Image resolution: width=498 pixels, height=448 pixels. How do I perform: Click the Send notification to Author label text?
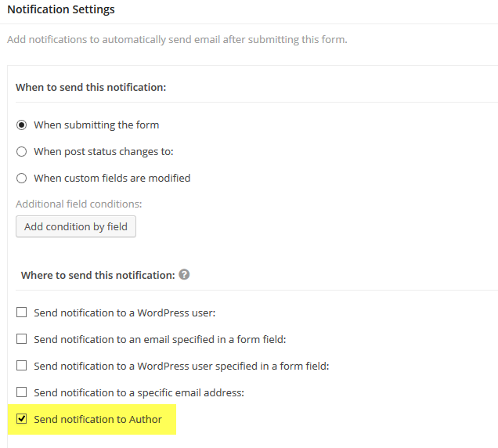point(98,419)
